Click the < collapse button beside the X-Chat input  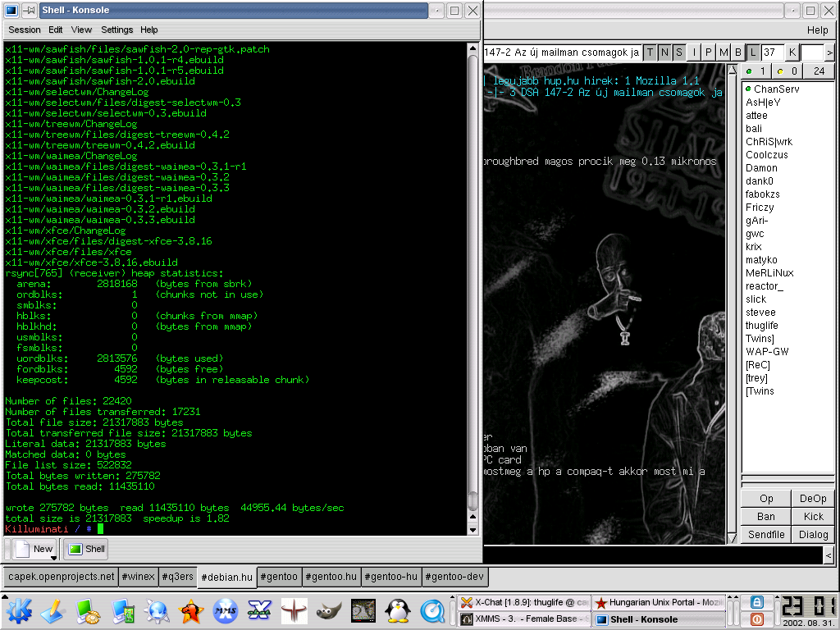coord(829,555)
